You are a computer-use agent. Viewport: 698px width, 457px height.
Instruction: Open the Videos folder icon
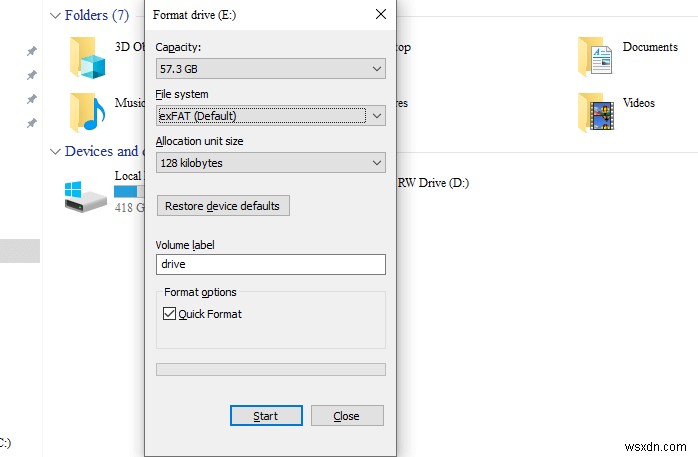[x=595, y=112]
